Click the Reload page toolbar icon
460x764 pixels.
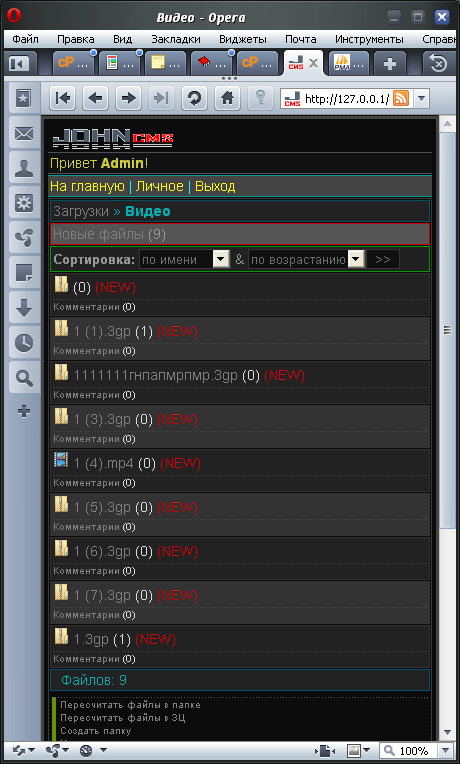(194, 98)
